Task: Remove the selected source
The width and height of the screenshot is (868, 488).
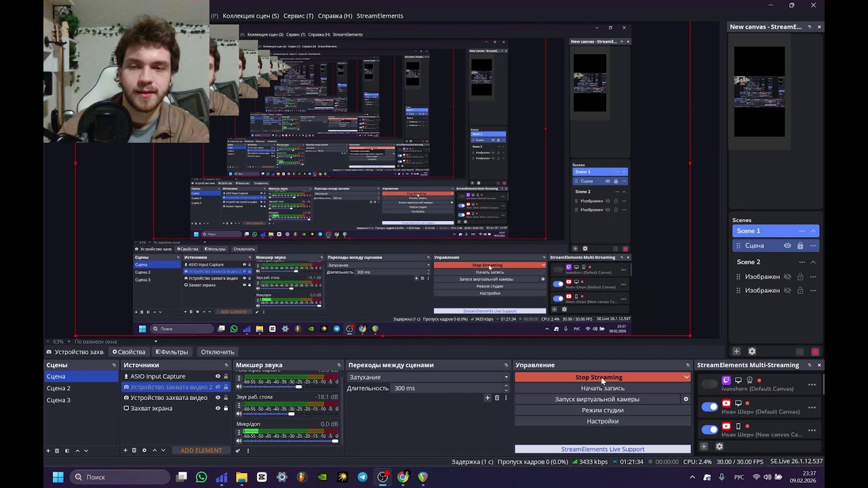Action: point(134,451)
